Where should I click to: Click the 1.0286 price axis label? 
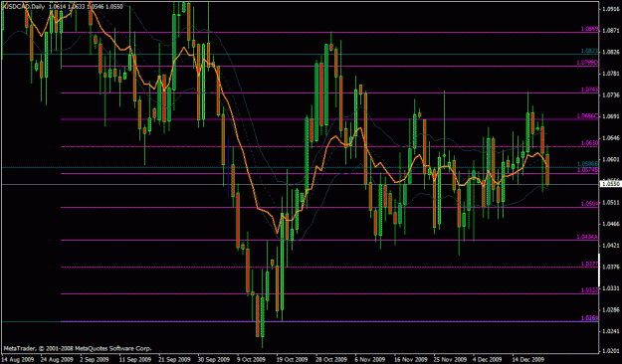coord(610,309)
